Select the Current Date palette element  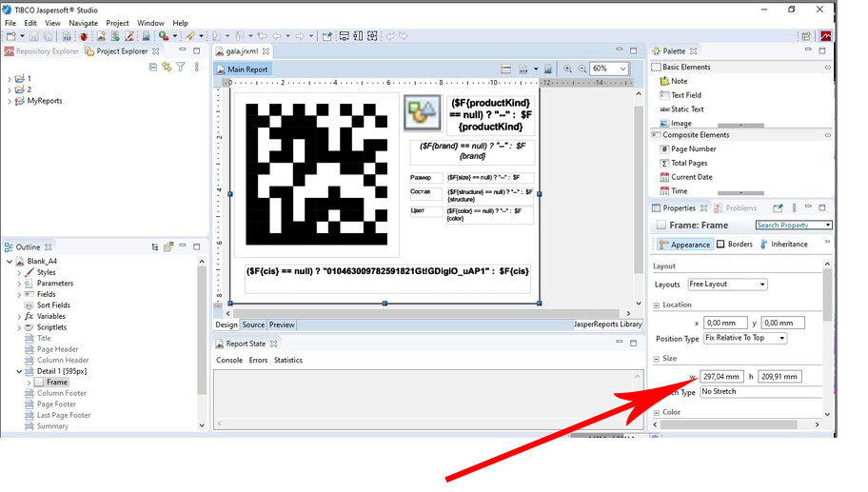click(686, 177)
